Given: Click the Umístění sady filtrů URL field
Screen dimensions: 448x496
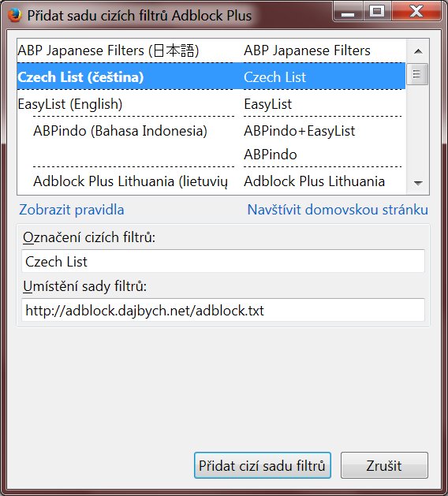Looking at the screenshot, I should point(223,310).
